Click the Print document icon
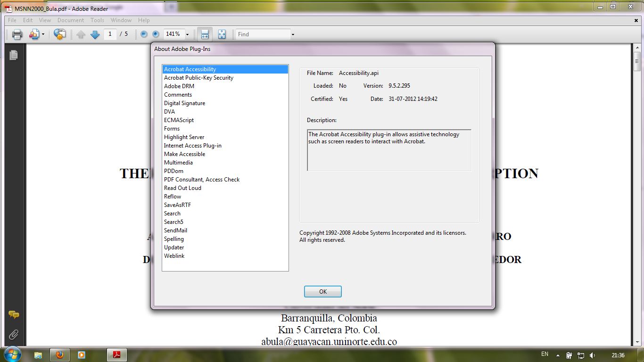 [17, 34]
